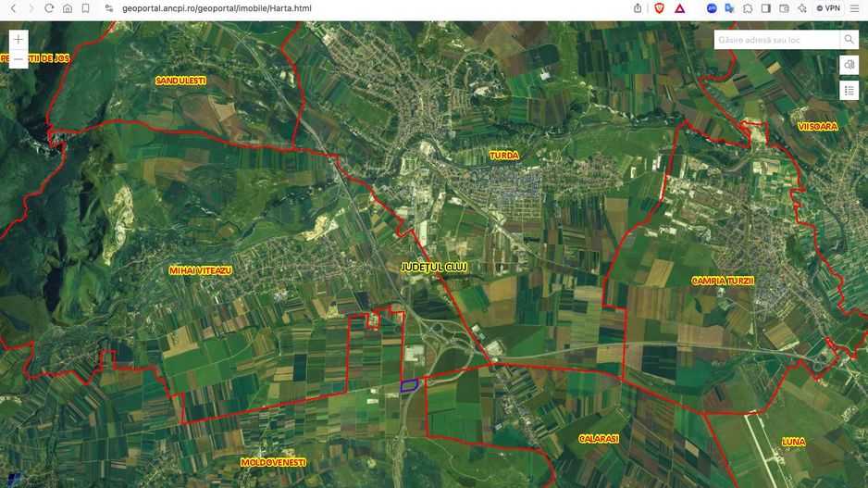Click the MIHAI VITEAZU map label

pos(201,270)
